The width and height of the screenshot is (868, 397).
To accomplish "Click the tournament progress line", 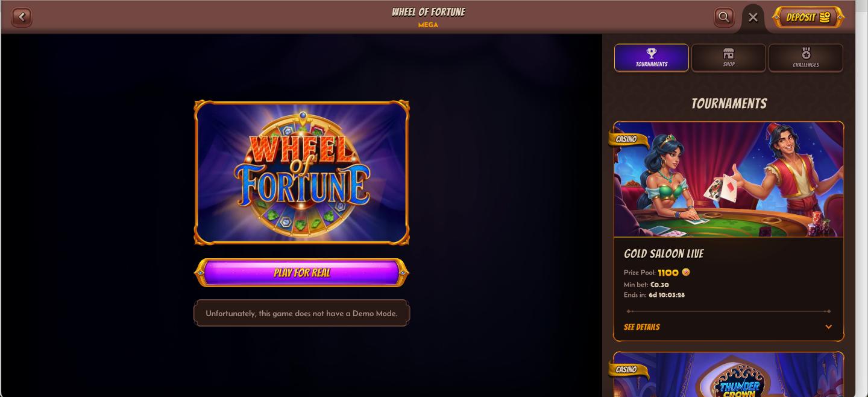I will coord(729,311).
